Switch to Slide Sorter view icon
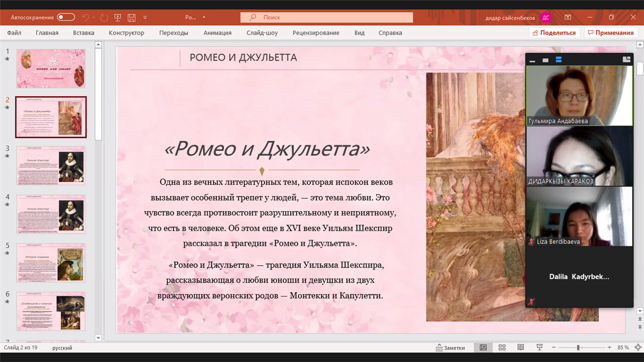The width and height of the screenshot is (644, 362). pos(502,347)
